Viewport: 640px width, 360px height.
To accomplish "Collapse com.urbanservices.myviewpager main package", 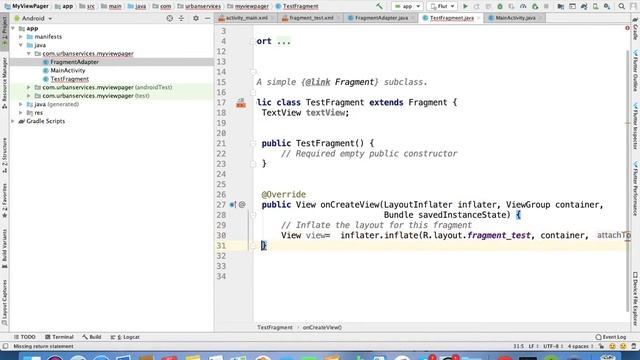I will 29,53.
